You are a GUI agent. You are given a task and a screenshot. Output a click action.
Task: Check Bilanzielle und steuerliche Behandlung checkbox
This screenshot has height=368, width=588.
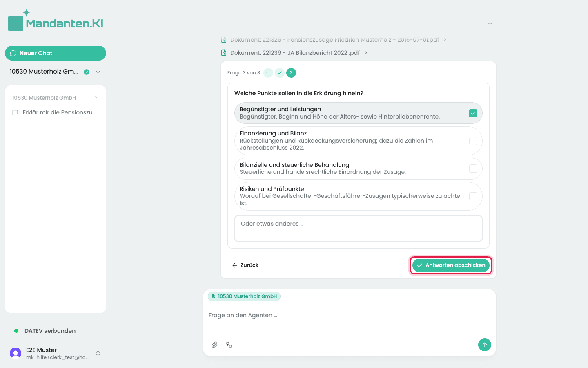click(473, 168)
